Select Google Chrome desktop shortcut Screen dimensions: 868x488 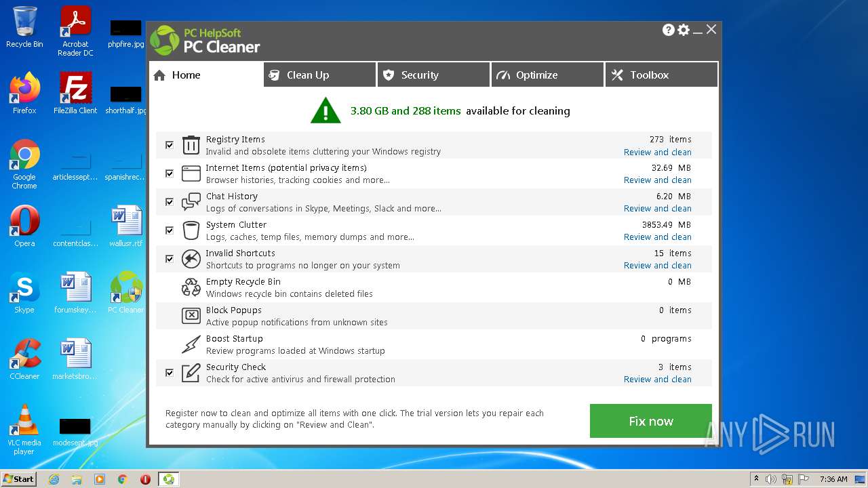(x=24, y=164)
